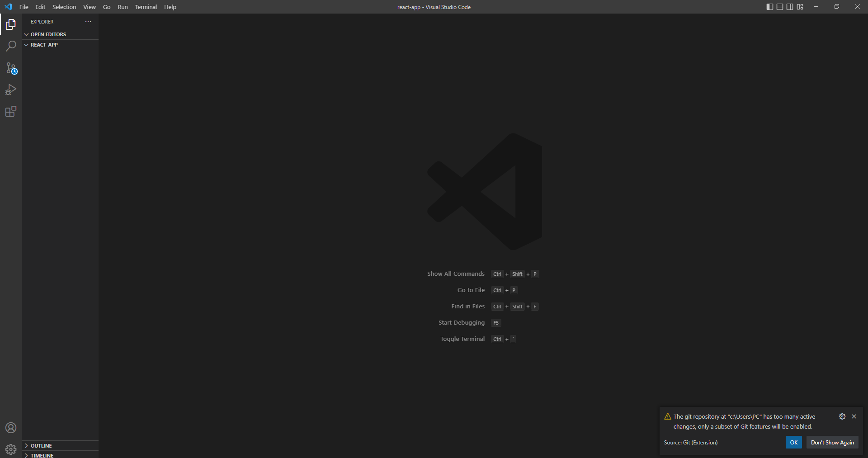Open the Selection menu
Image resolution: width=868 pixels, height=458 pixels.
click(x=64, y=7)
